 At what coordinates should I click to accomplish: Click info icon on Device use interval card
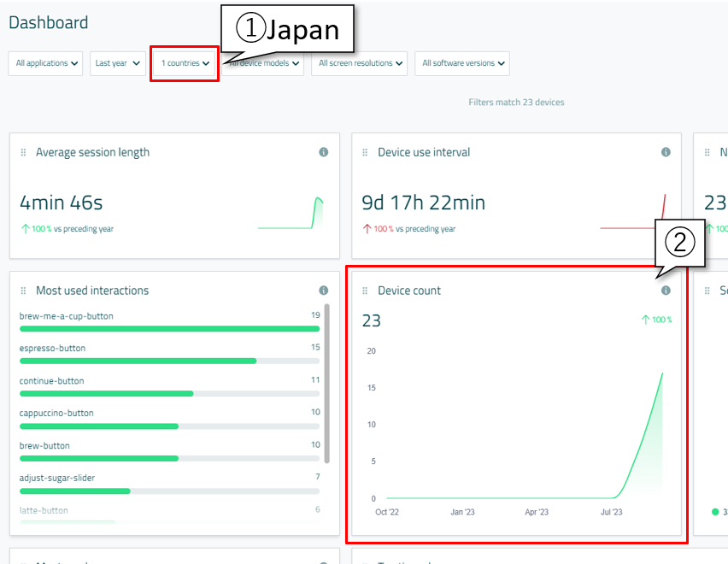pos(666,152)
